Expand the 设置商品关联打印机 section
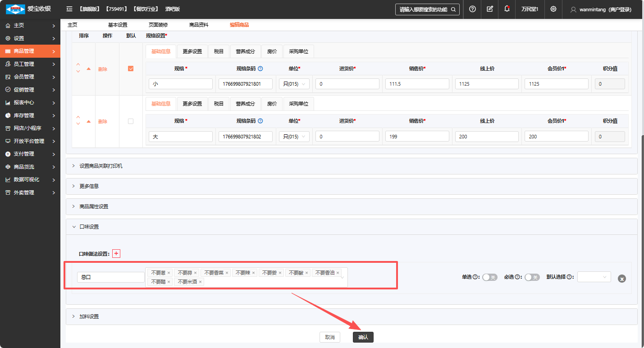This screenshot has width=644, height=348. [352, 166]
